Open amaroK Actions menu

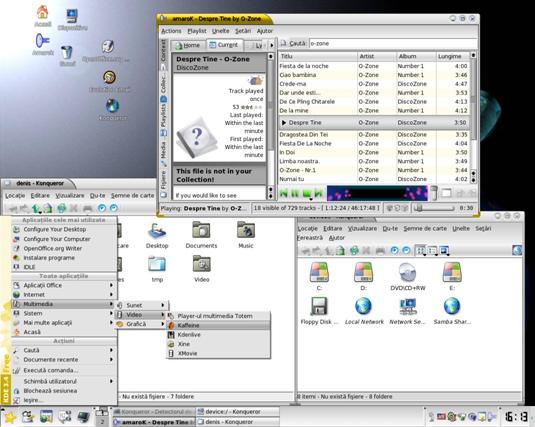[x=171, y=31]
